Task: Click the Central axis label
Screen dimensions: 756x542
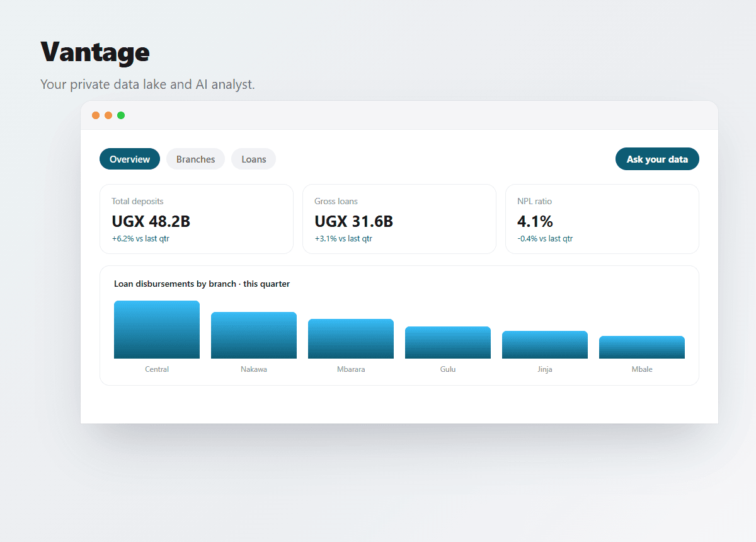Action: pos(157,369)
